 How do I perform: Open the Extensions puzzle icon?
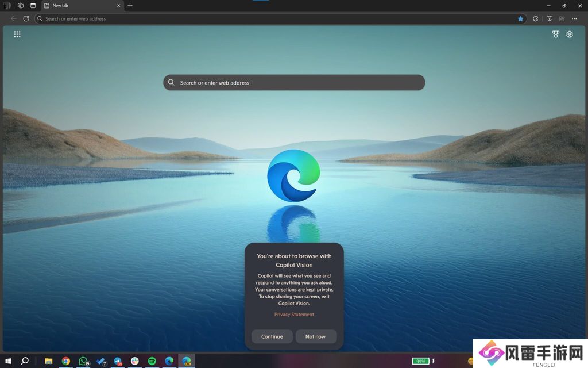(x=536, y=18)
